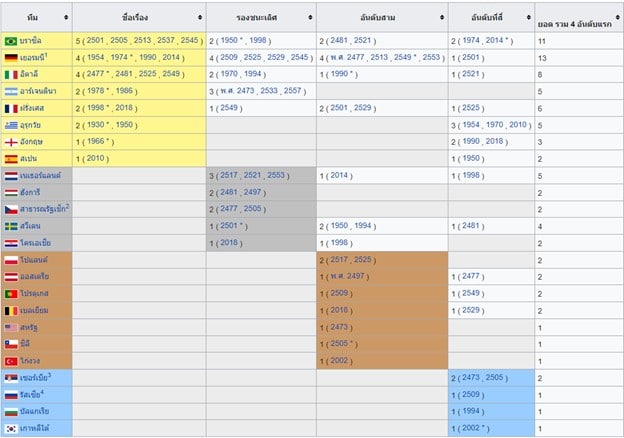Open the อาร์เจนตินา team link
This screenshot has height=438, width=624.
[38, 91]
